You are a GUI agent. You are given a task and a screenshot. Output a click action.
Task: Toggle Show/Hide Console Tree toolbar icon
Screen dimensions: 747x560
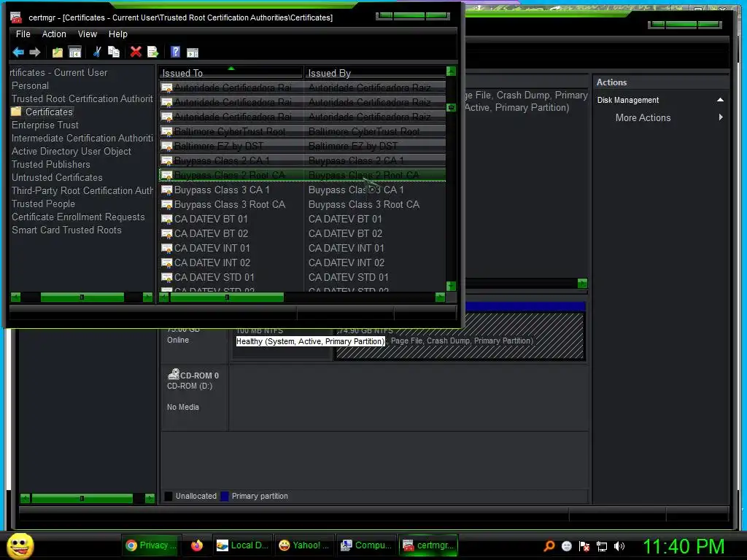pos(75,52)
